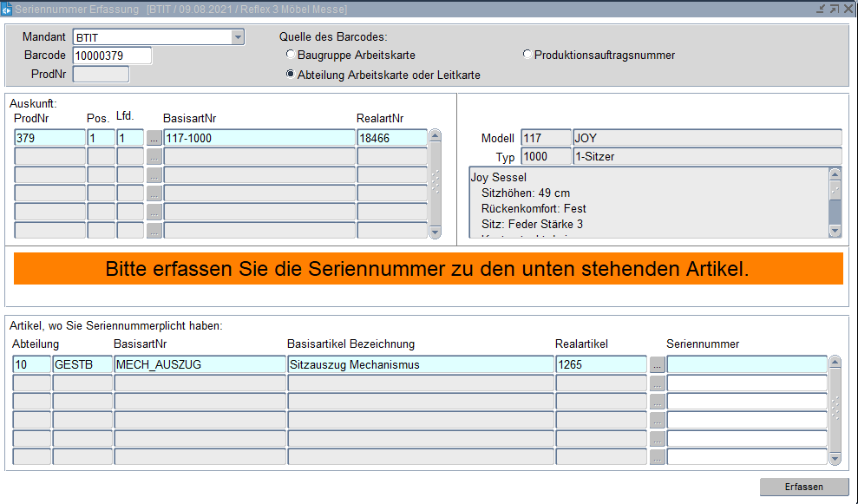
Task: Click the lookup button beside BasisartNr 117-1000
Action: pos(154,138)
